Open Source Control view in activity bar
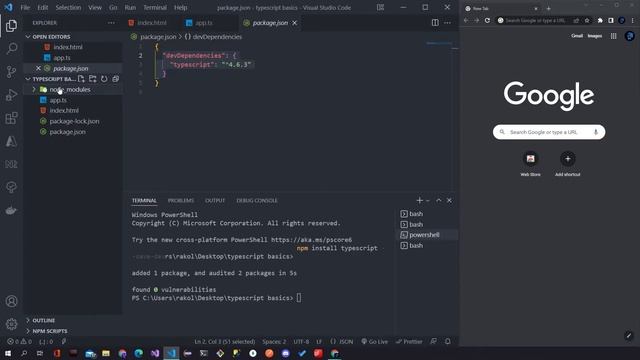 click(x=11, y=72)
